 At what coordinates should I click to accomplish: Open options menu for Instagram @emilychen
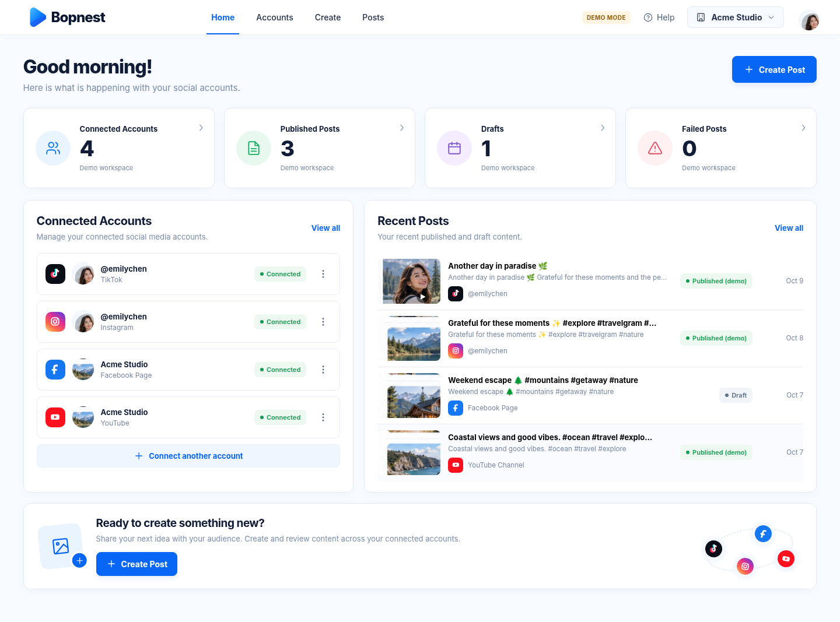(323, 322)
